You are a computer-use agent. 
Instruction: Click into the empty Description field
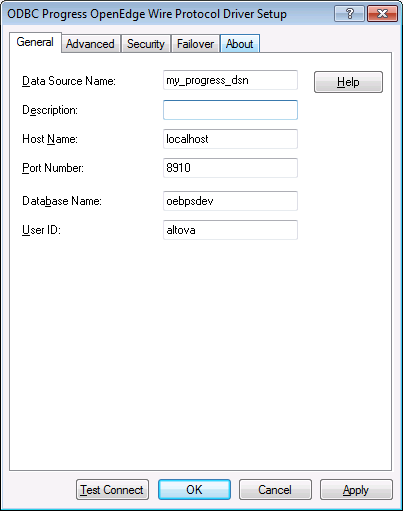pos(230,110)
